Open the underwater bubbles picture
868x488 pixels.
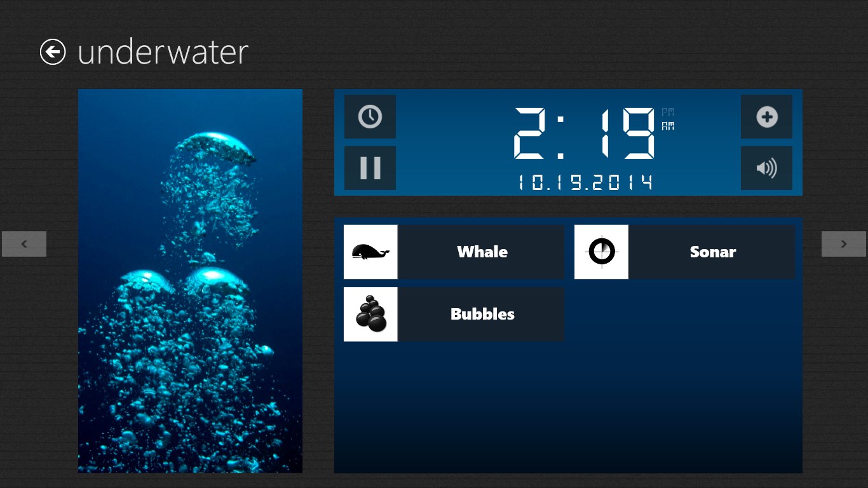[190, 281]
